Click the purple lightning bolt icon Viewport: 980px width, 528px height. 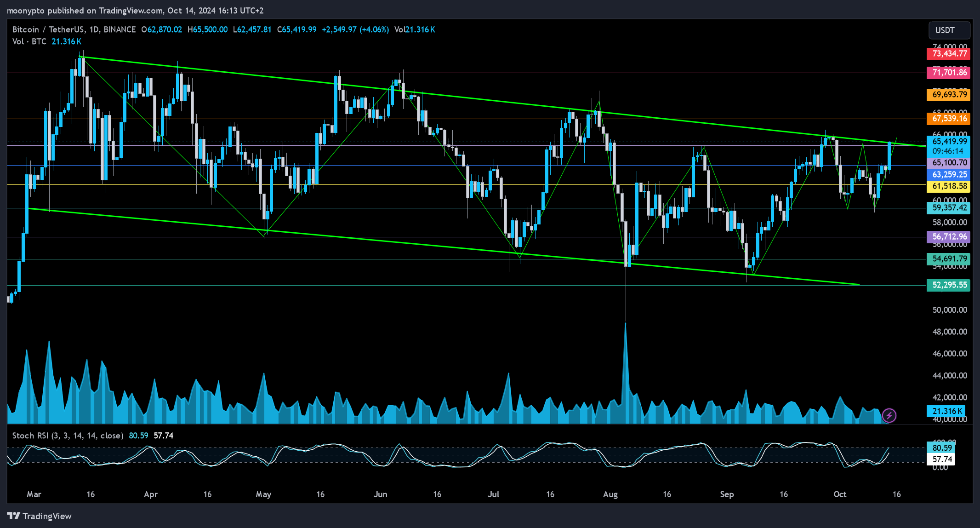coord(889,416)
